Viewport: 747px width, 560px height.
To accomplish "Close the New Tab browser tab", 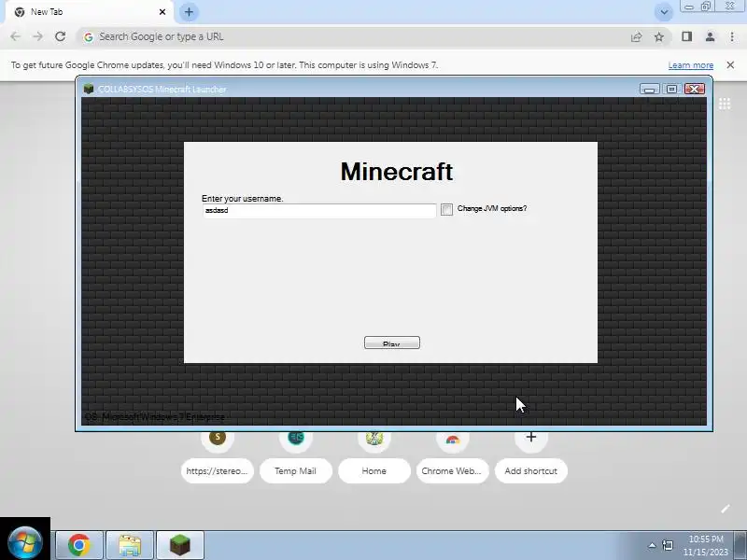I will pos(162,12).
